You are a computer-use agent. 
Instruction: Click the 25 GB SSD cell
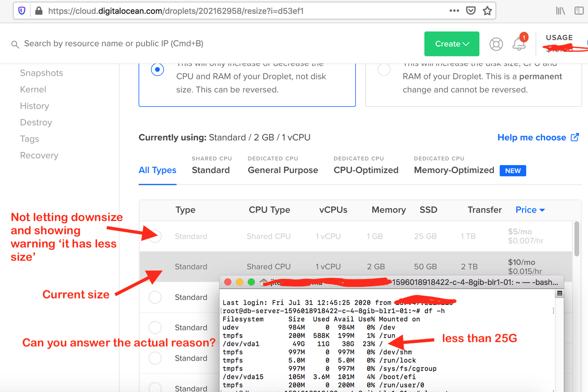(x=425, y=236)
